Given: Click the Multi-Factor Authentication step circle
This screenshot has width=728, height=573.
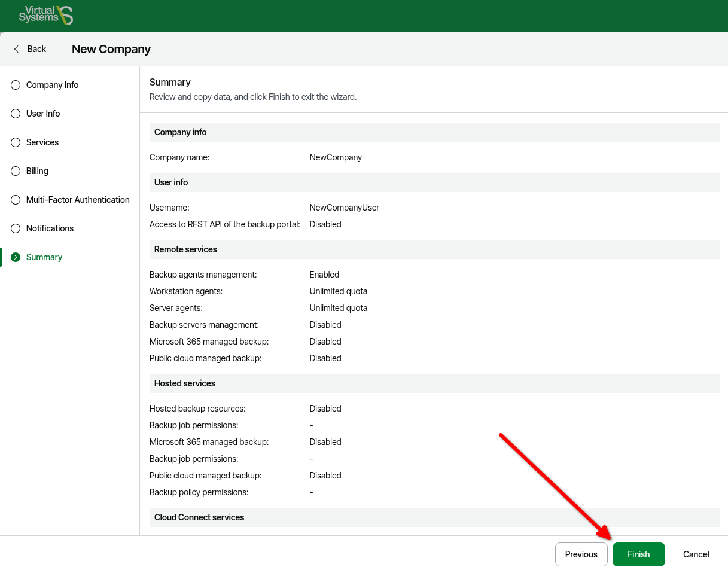Looking at the screenshot, I should click(16, 200).
